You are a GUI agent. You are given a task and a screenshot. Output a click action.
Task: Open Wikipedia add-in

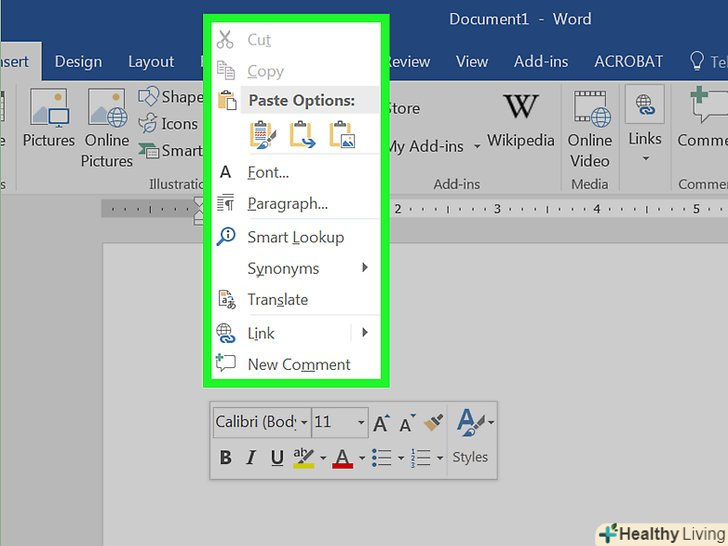pyautogui.click(x=520, y=119)
